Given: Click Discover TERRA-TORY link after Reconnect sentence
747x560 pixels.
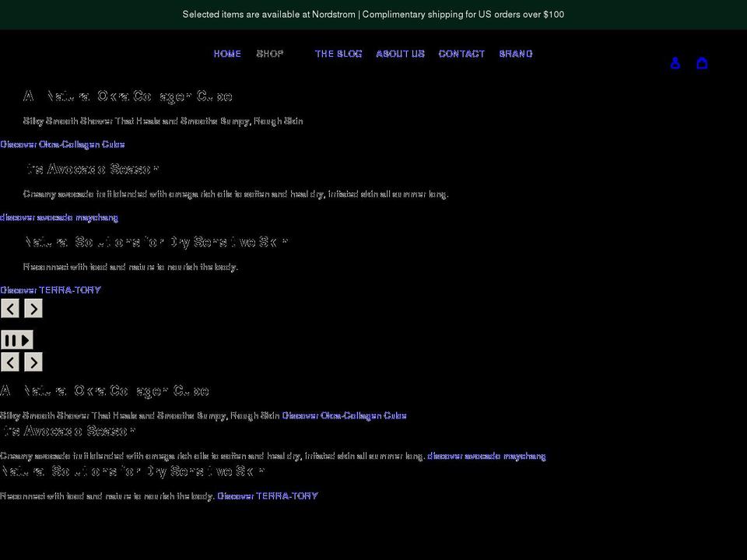Looking at the screenshot, I should (x=267, y=496).
